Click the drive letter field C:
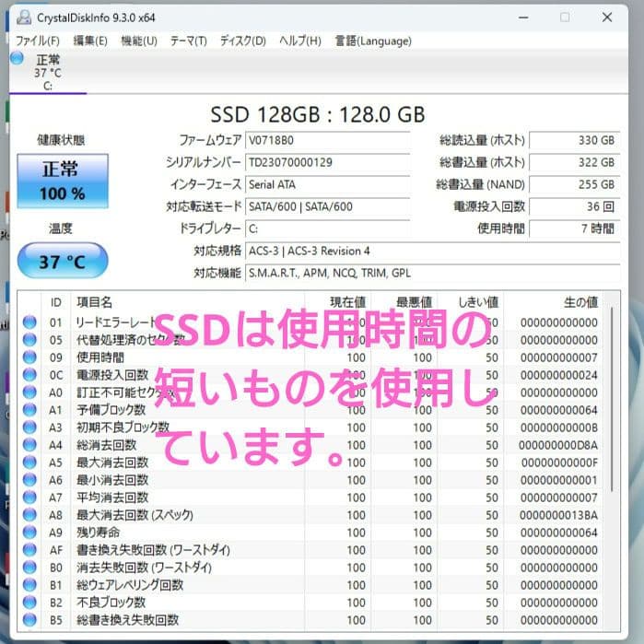The image size is (644, 644). [x=328, y=228]
